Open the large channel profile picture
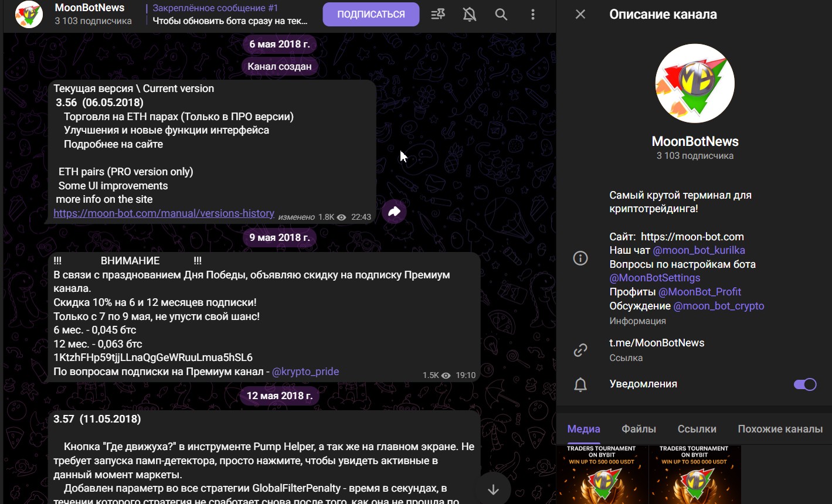This screenshot has width=832, height=504. coord(695,83)
